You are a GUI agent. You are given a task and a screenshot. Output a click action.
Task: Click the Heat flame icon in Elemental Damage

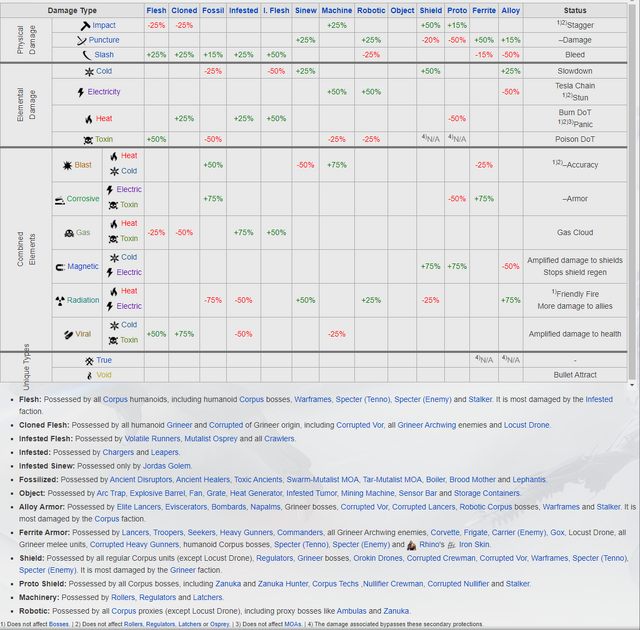[x=89, y=119]
